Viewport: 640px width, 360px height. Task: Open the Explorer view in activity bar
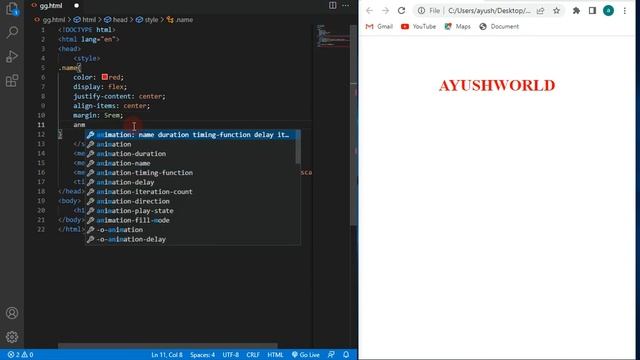(x=12, y=8)
